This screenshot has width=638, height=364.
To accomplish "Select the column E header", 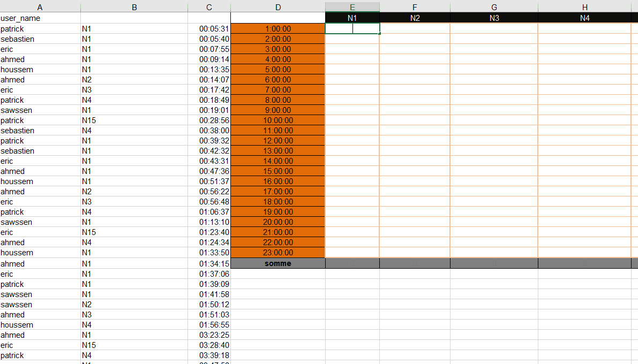I will click(352, 6).
